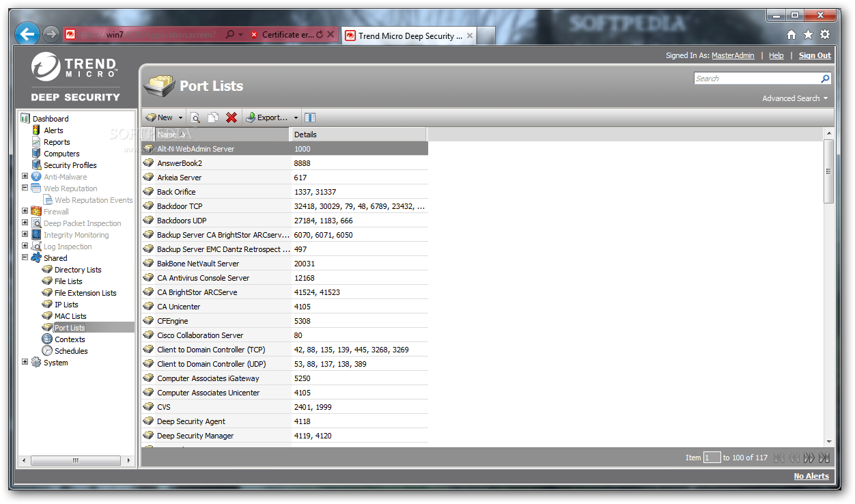This screenshot has width=855, height=504.
Task: Open the MasterAdmin account link
Action: (x=733, y=55)
